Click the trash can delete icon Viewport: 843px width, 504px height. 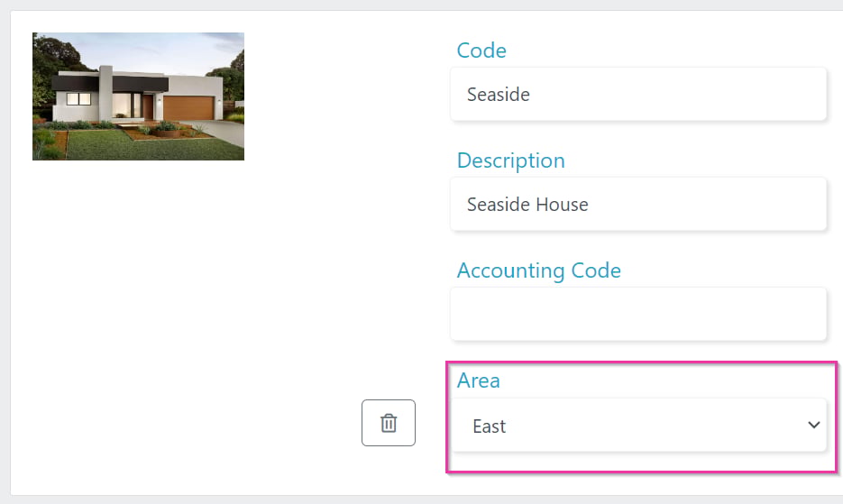click(x=389, y=423)
